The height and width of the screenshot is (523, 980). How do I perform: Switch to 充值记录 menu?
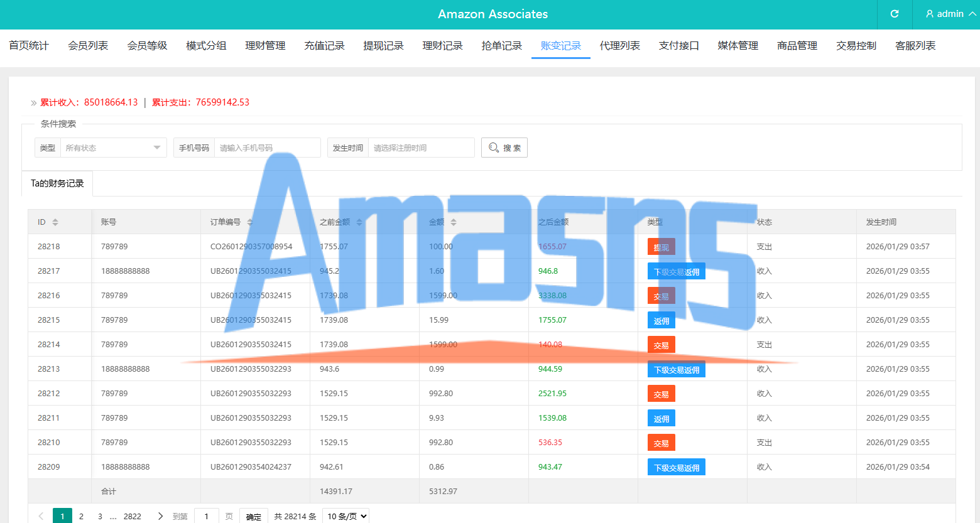(x=324, y=46)
